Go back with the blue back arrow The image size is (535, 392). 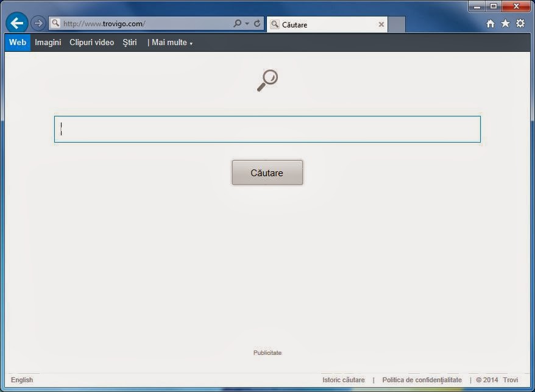click(x=16, y=23)
